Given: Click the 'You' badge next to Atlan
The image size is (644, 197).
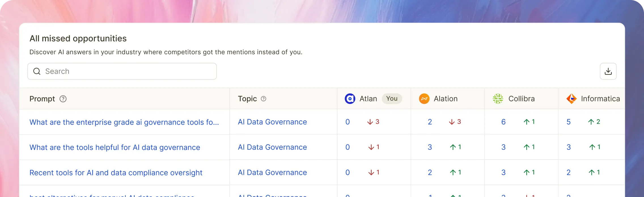Looking at the screenshot, I should [392, 98].
